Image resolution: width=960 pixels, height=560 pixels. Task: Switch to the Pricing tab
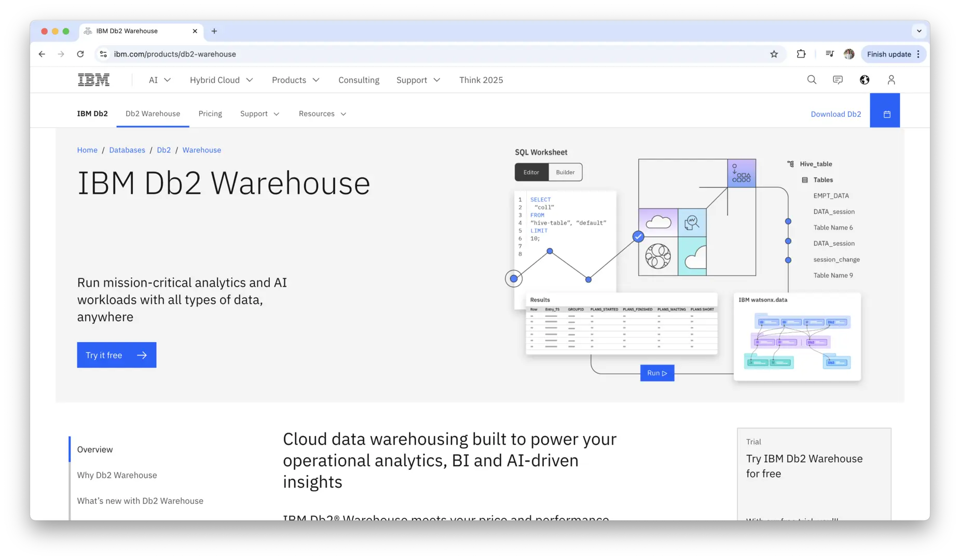(x=210, y=114)
